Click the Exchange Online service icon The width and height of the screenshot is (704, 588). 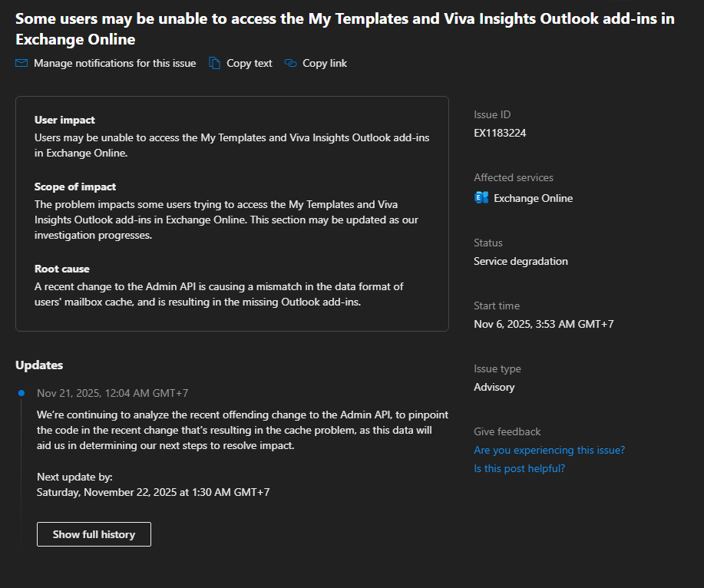pos(481,198)
